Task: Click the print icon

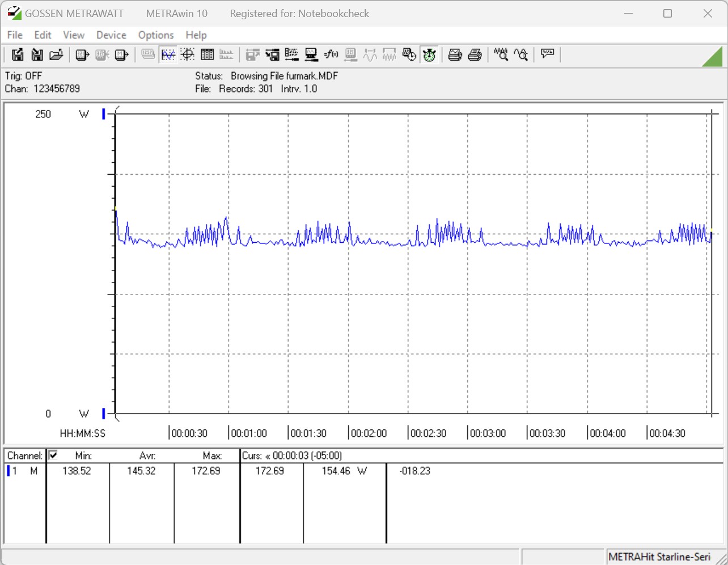Action: [x=475, y=54]
